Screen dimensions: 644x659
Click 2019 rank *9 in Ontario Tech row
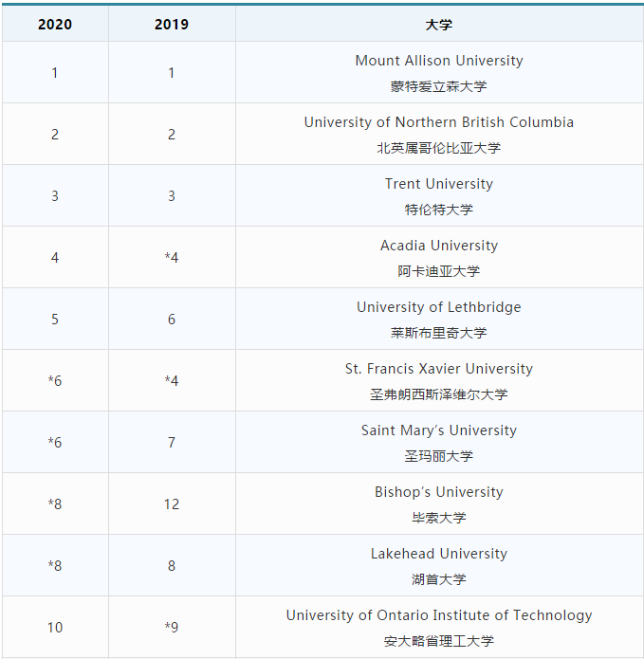pos(172,628)
